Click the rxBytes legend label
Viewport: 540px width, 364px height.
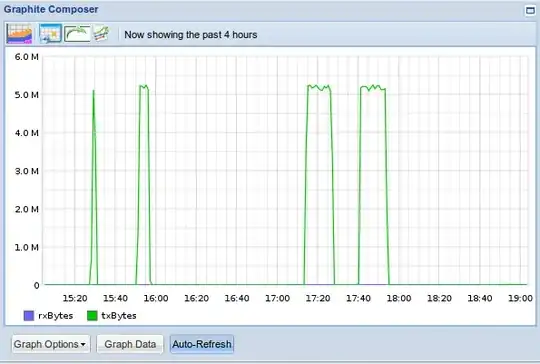click(x=55, y=315)
